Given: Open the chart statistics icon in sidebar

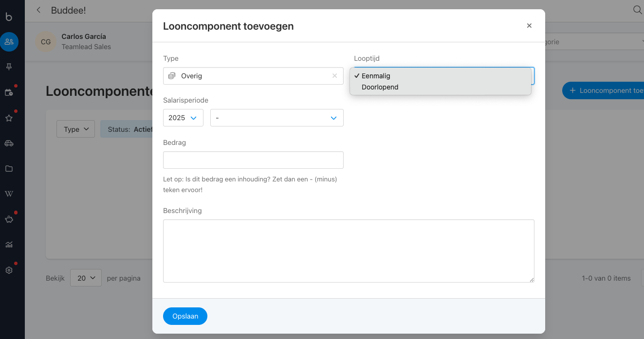Looking at the screenshot, I should [9, 245].
